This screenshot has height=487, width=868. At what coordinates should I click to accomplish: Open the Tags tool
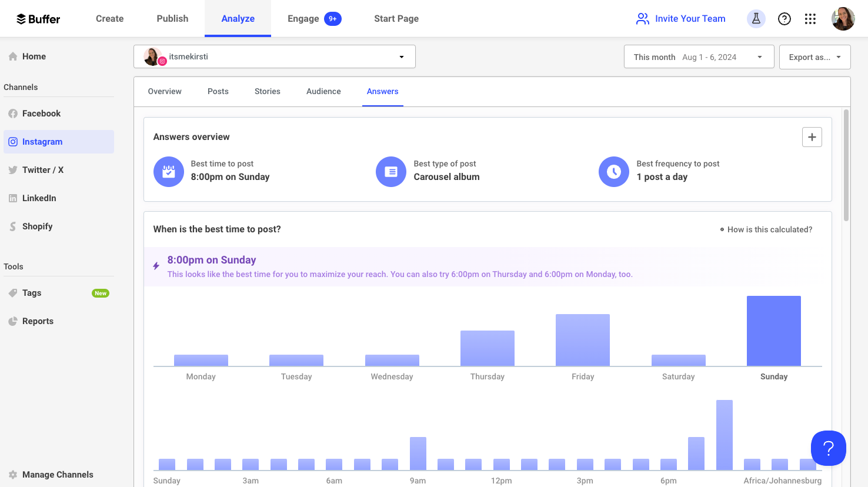click(32, 292)
